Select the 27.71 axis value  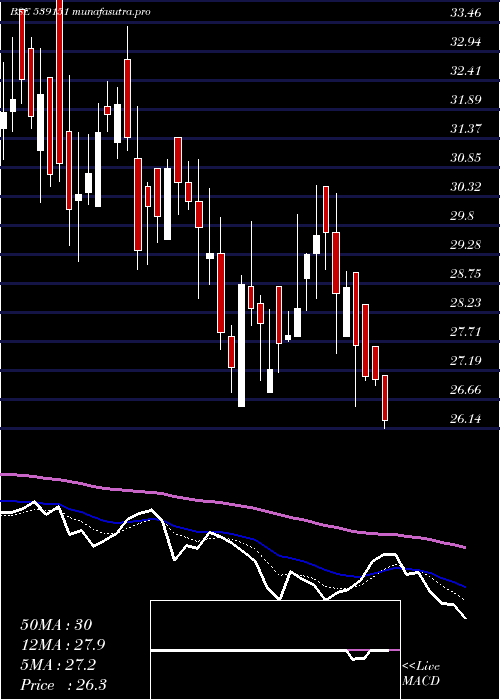466,332
